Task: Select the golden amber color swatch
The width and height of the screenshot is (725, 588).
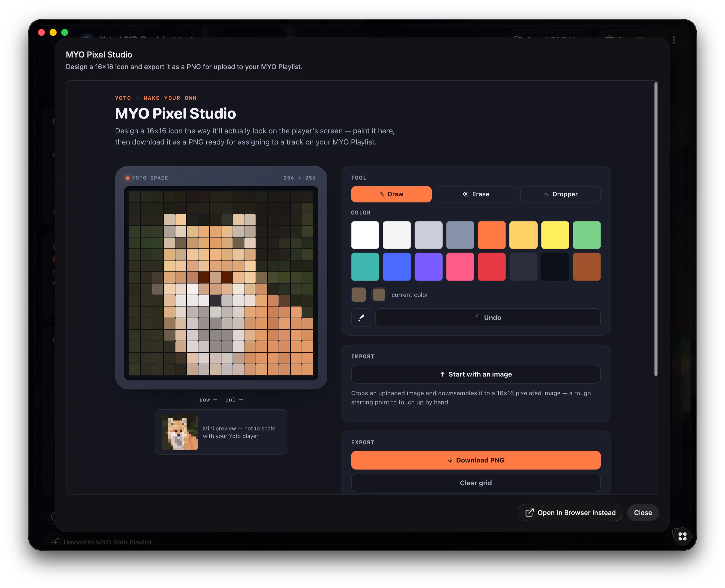Action: pos(523,235)
